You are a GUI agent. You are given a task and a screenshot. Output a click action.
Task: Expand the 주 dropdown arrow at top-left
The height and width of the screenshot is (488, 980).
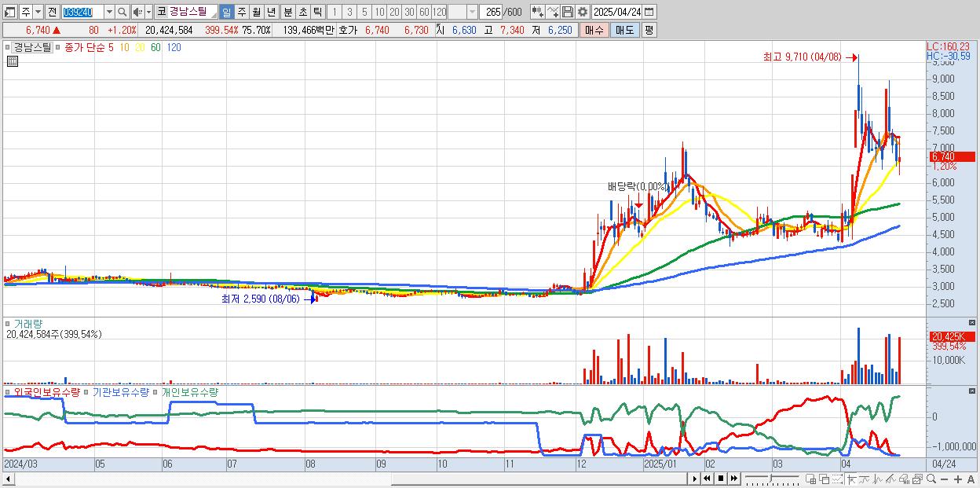(38, 12)
